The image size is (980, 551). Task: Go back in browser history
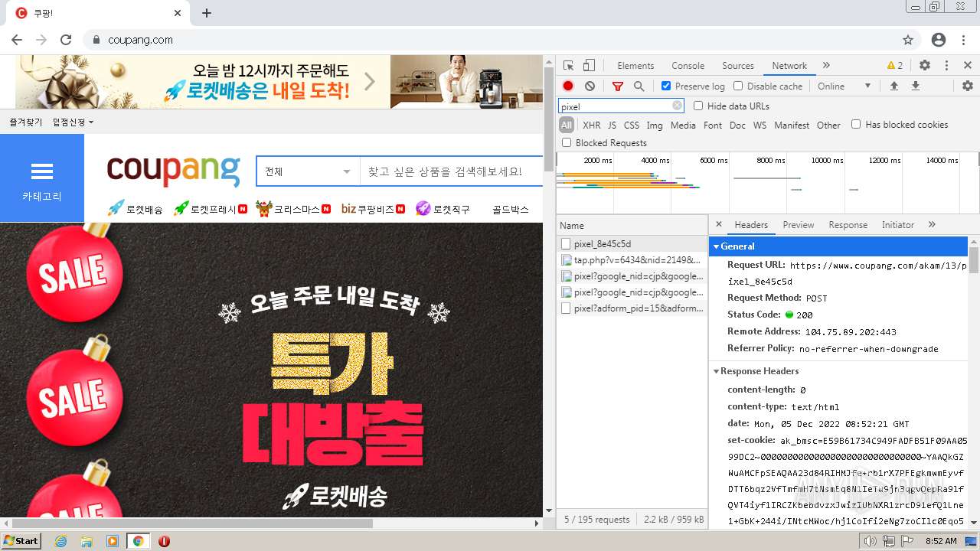coord(17,40)
